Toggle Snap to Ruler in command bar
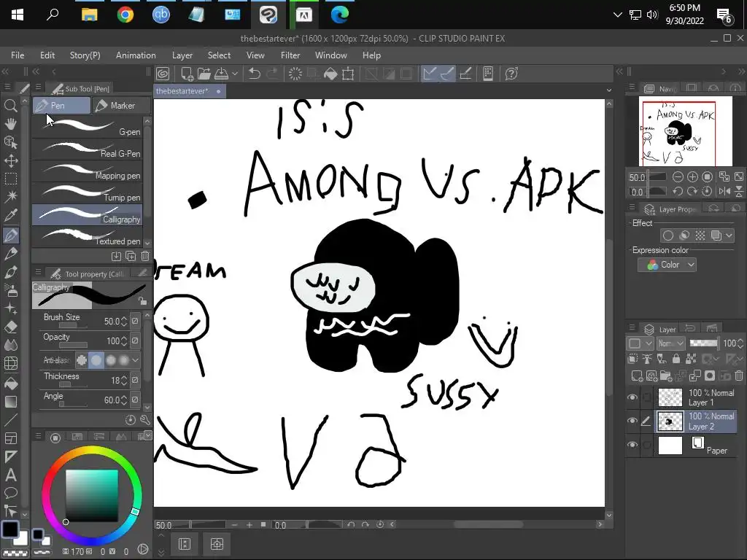The height and width of the screenshot is (560, 747). point(430,74)
